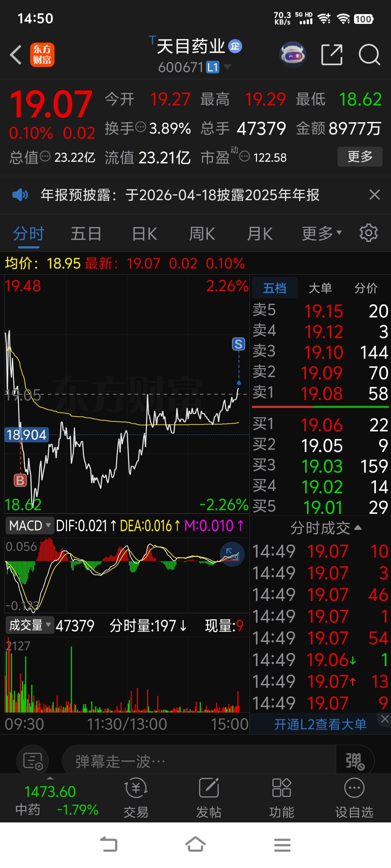Open the 更多 chart period dropdown

322,233
